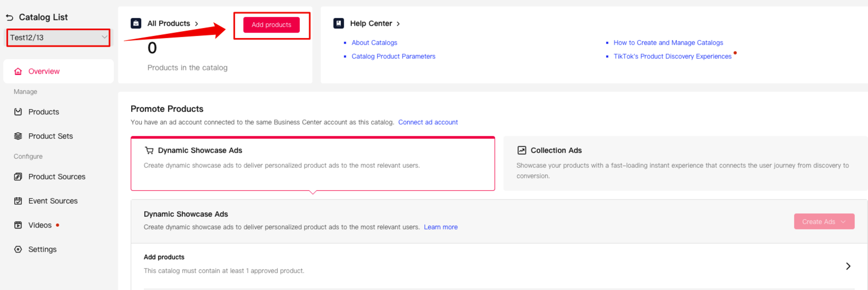This screenshot has height=290, width=868.
Task: Click the Product Sources icon
Action: point(18,177)
